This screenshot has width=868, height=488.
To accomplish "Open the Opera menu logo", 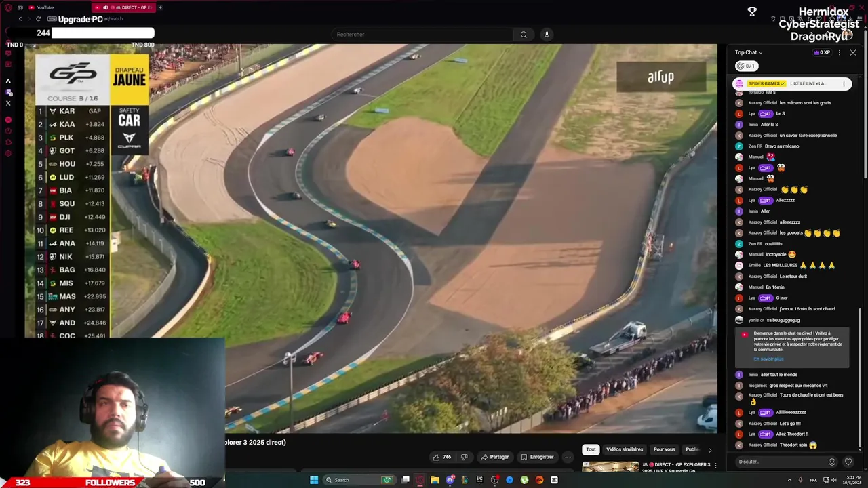I will coord(8,7).
